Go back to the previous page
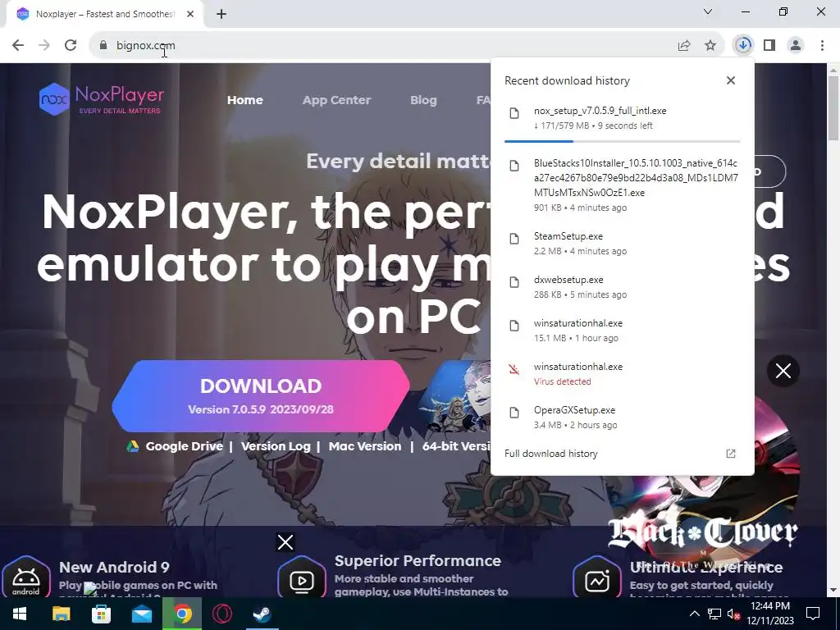 (18, 46)
